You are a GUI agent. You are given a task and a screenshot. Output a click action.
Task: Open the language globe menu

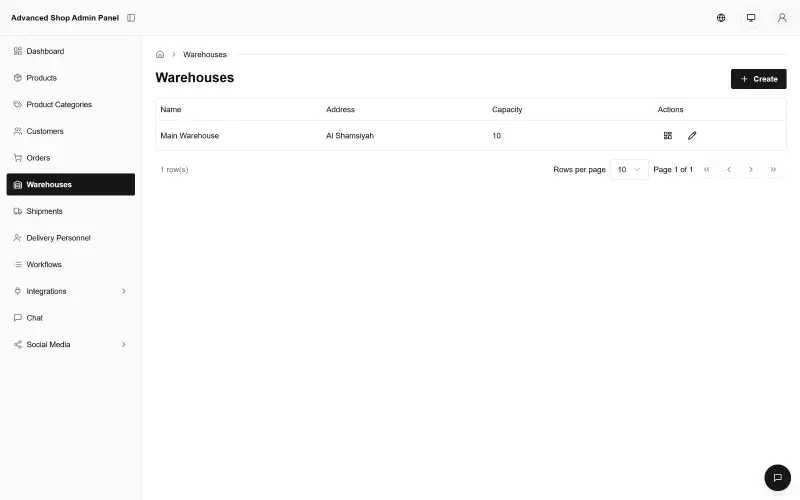click(x=721, y=18)
